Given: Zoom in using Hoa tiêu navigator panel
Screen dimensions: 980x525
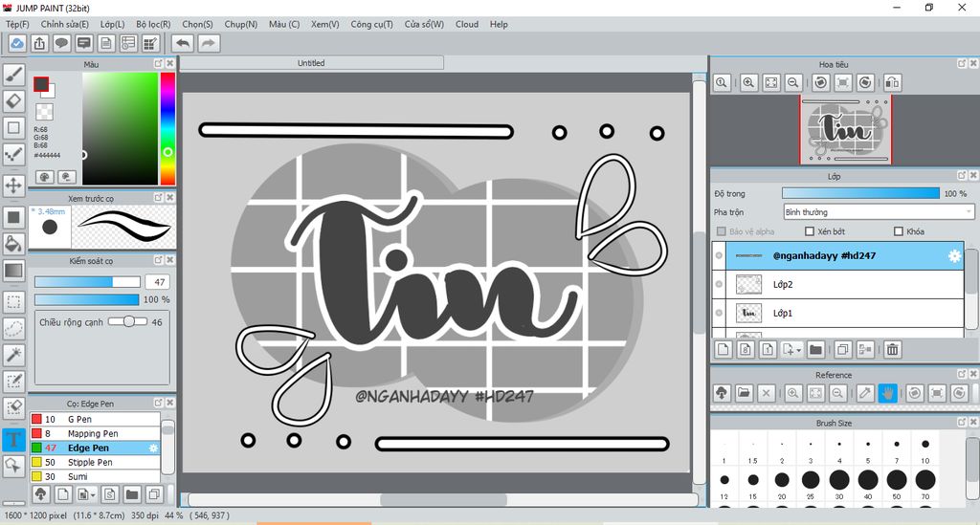Looking at the screenshot, I should (748, 82).
